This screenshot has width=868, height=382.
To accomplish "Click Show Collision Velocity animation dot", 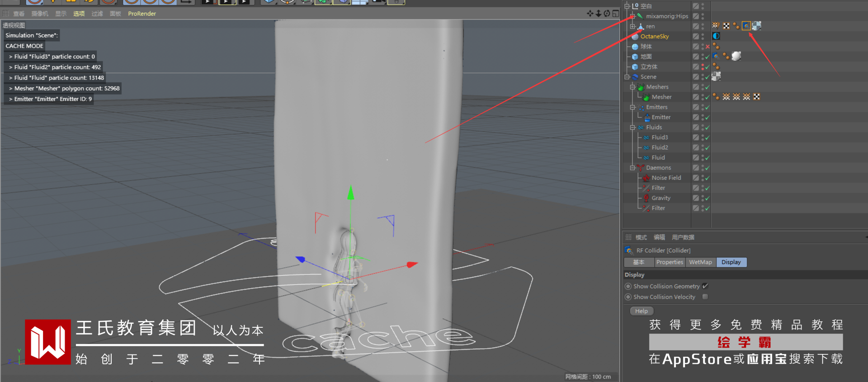I will click(x=628, y=297).
